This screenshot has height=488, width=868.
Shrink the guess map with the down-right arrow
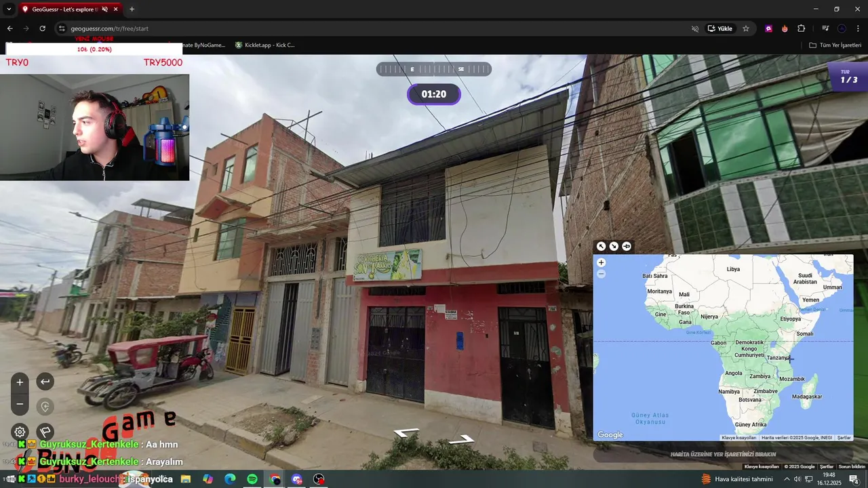[x=614, y=246]
